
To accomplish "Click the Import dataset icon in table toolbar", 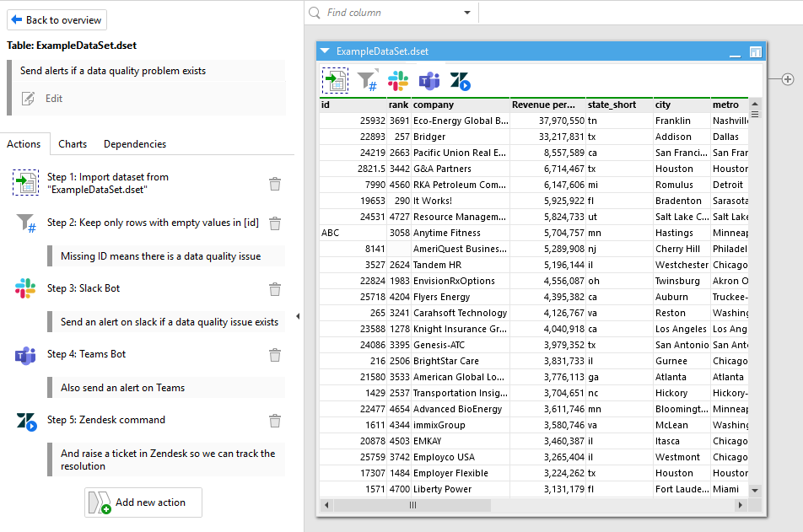I will 336,80.
